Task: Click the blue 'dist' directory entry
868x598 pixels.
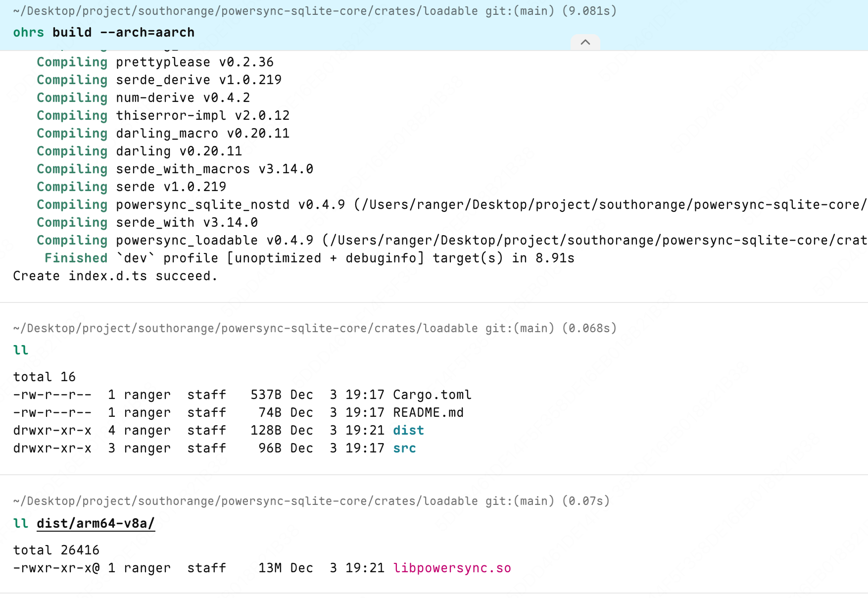Action: point(408,430)
